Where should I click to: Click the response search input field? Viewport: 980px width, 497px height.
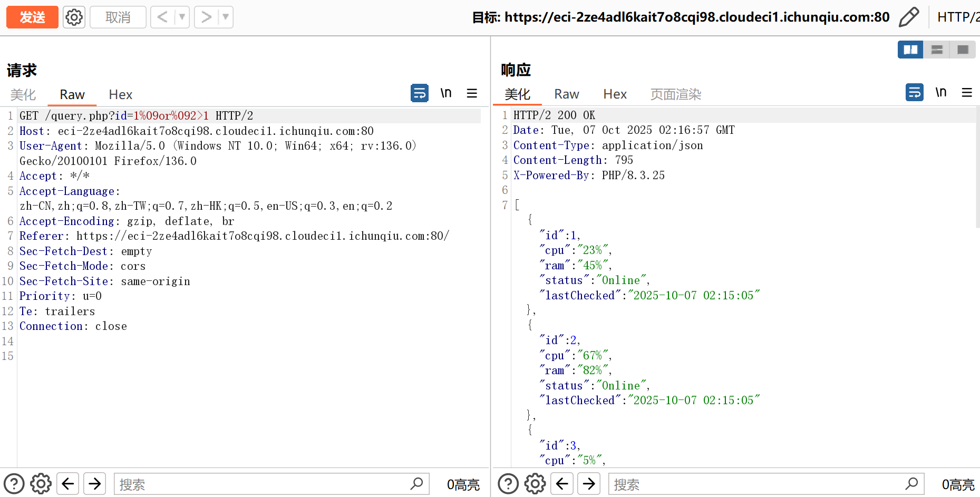point(756,484)
